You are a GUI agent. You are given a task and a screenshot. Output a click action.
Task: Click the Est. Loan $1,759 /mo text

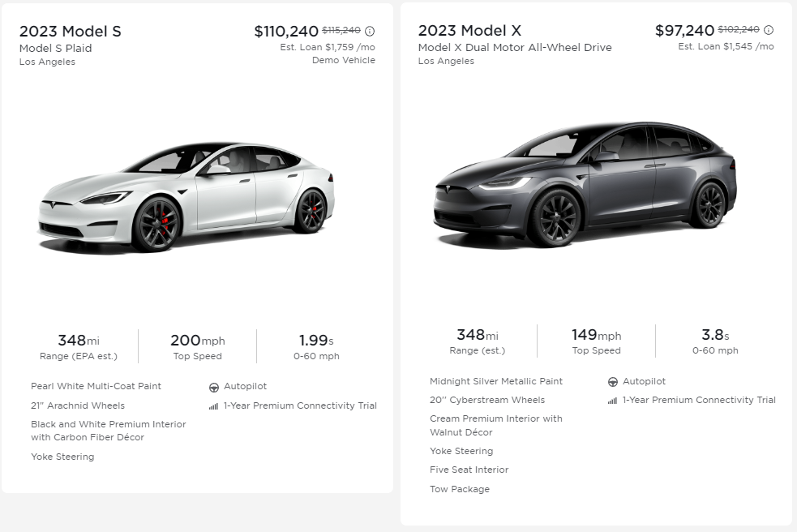tap(328, 47)
